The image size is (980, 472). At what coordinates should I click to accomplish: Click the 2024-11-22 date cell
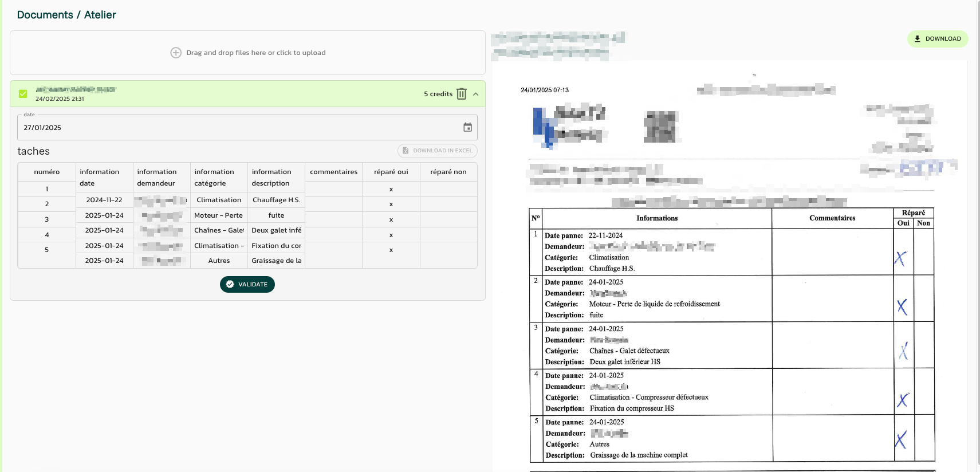[104, 200]
